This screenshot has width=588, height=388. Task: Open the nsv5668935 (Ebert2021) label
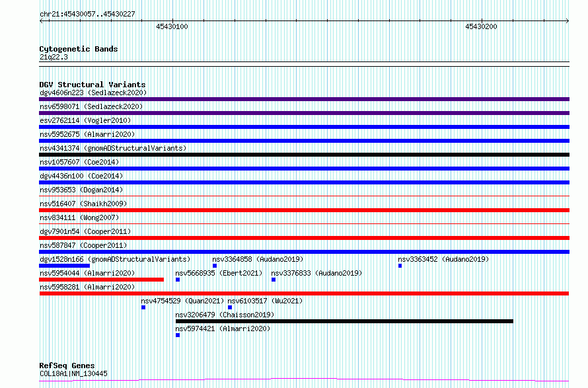coord(219,273)
